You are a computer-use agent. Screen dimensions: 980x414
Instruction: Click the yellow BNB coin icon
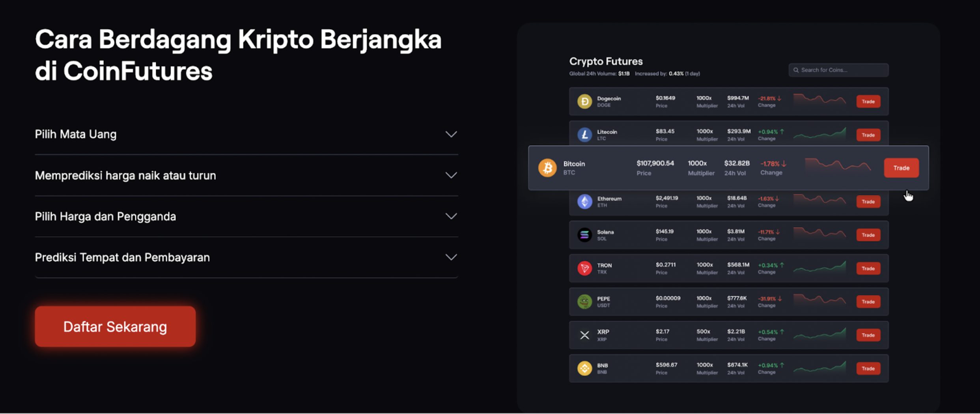584,369
